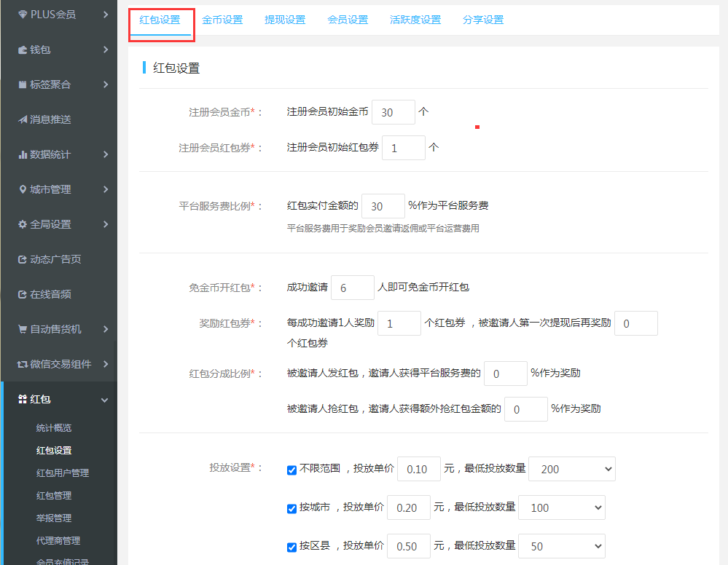This screenshot has height=565, width=728.
Task: Open the minimum quantity dropdown showing 100
Action: click(561, 507)
